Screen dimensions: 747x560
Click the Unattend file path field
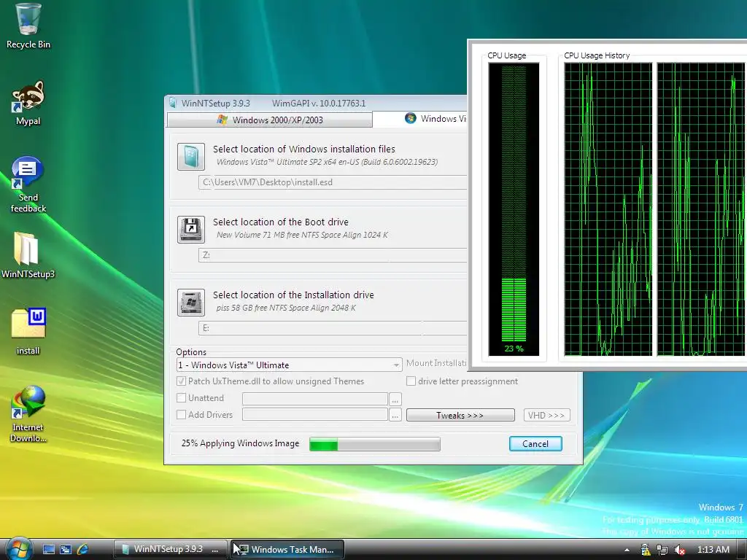(x=315, y=399)
